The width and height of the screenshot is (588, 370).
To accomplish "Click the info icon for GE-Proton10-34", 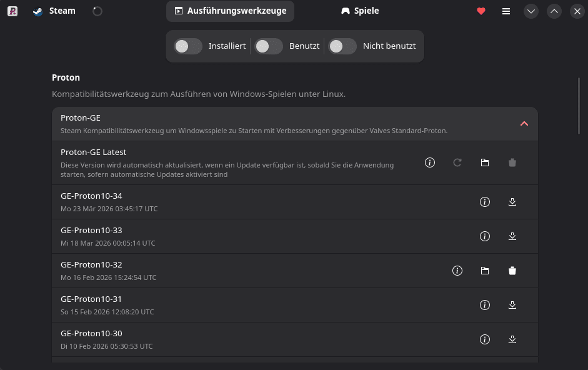I will 484,202.
